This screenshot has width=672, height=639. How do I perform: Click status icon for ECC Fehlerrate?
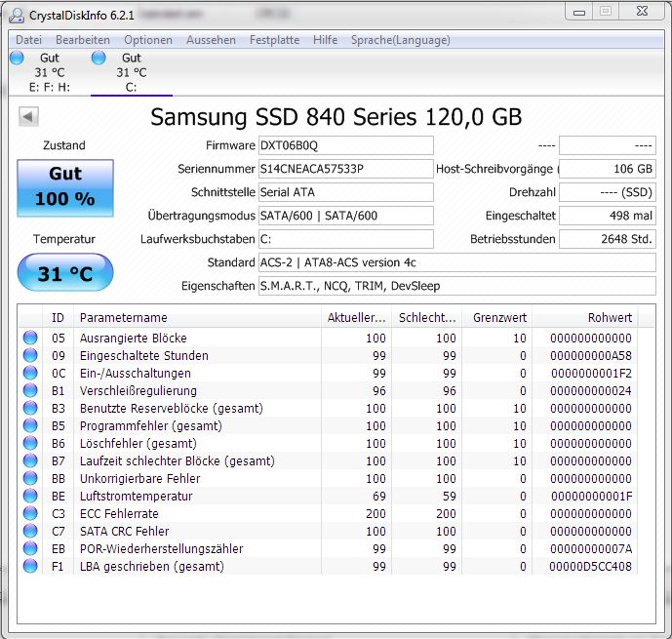pos(30,513)
